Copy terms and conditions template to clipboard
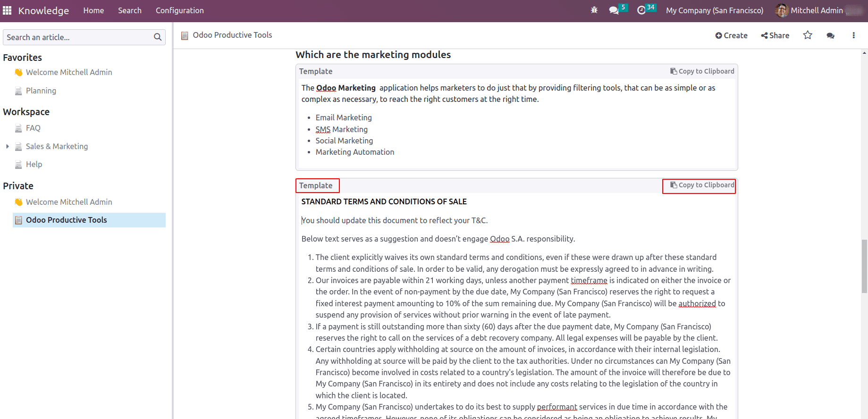The width and height of the screenshot is (868, 419). coord(702,185)
